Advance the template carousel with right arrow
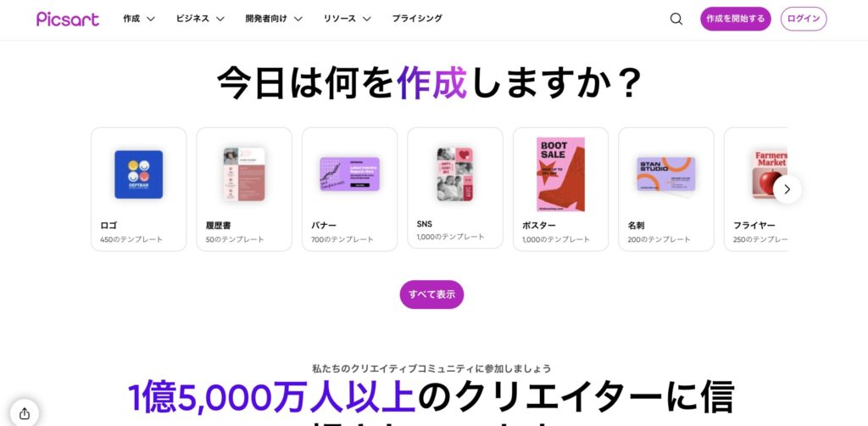Image resolution: width=868 pixels, height=426 pixels. [787, 189]
